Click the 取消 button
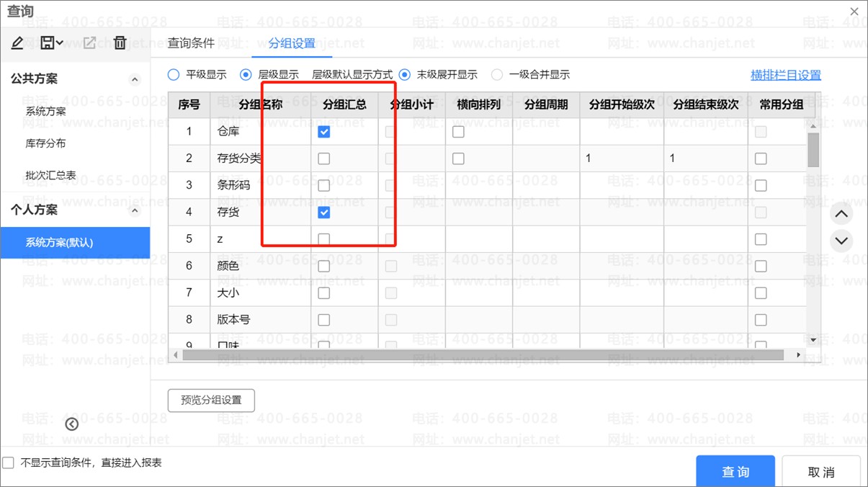 (x=821, y=472)
